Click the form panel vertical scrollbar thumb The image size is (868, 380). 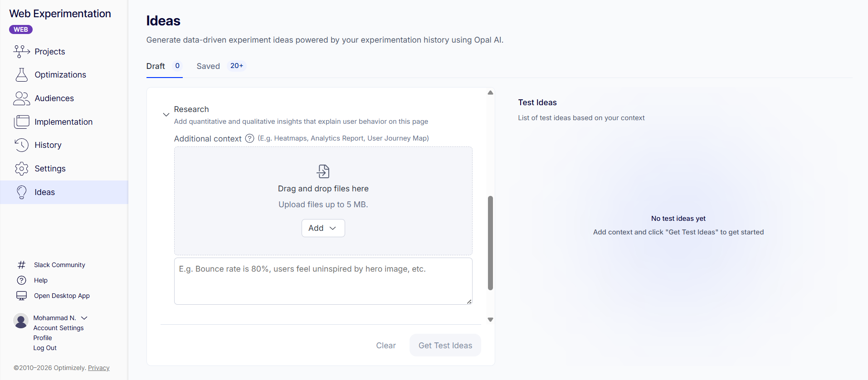[x=490, y=243]
